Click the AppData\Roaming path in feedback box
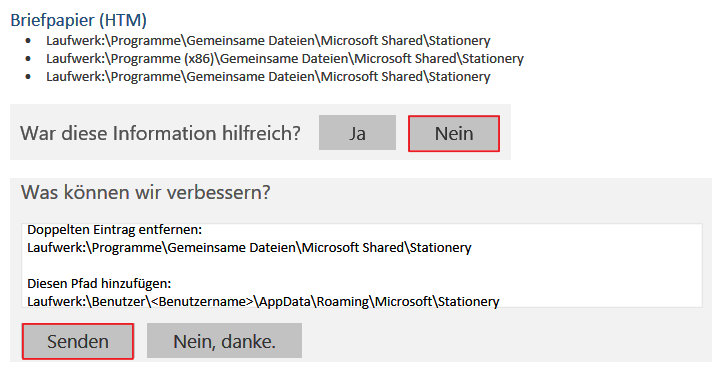Viewport: 714px width, 370px height. [x=314, y=301]
